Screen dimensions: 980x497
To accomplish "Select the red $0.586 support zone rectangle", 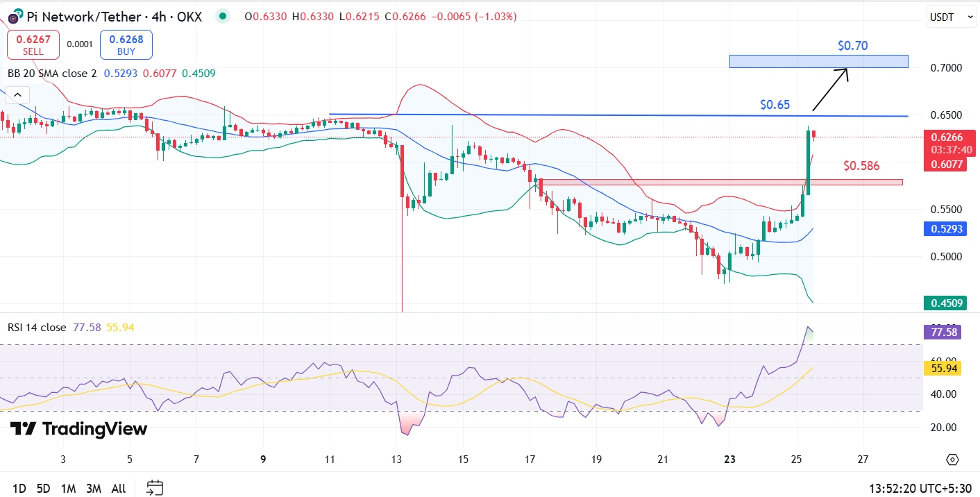I will pyautogui.click(x=720, y=182).
